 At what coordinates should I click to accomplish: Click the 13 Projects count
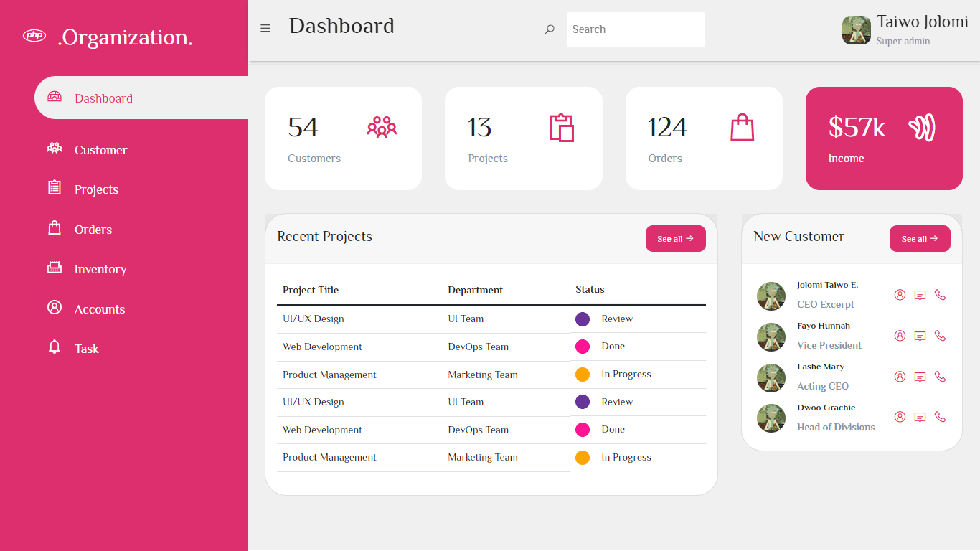[480, 127]
